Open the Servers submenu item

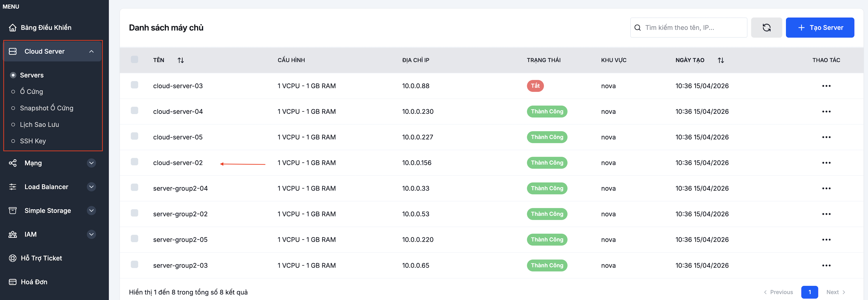(32, 75)
